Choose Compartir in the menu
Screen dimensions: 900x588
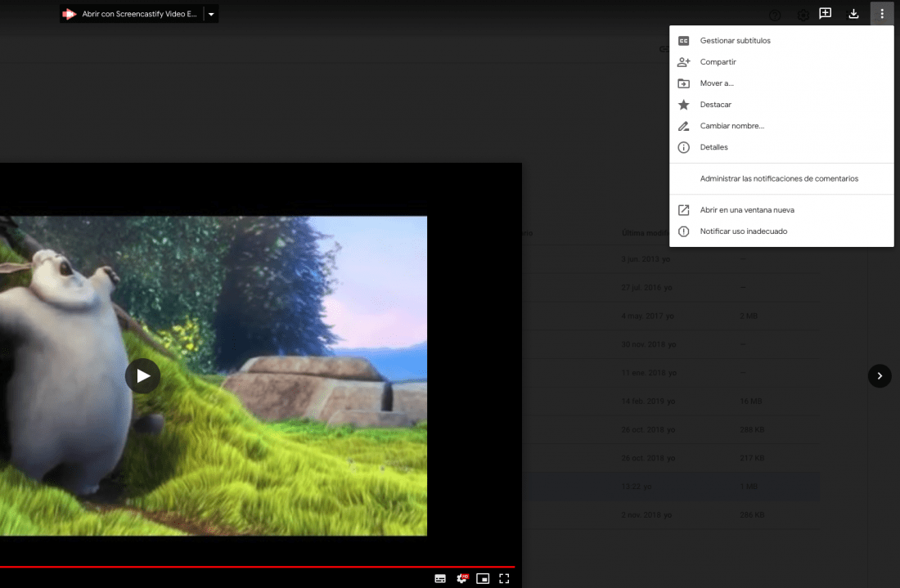point(781,62)
